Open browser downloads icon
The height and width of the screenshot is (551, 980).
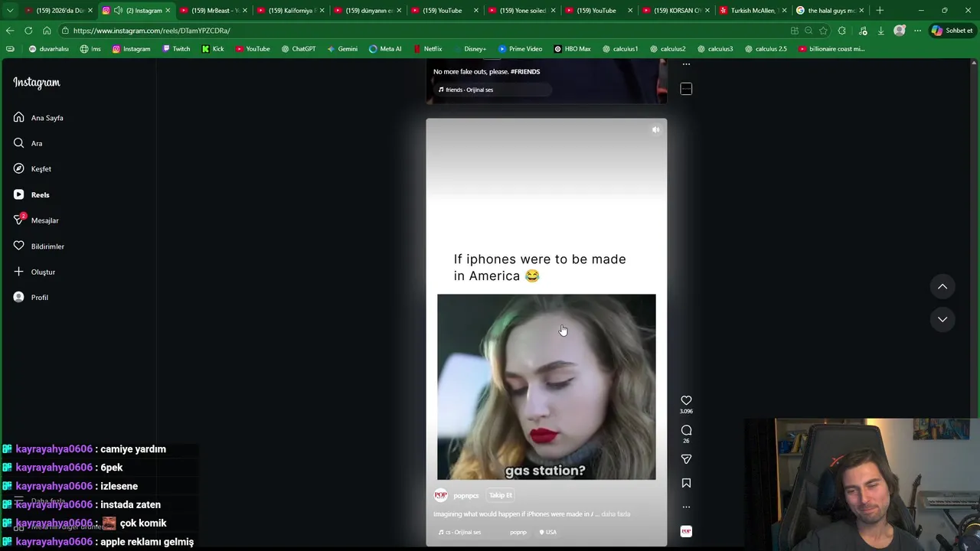point(880,31)
